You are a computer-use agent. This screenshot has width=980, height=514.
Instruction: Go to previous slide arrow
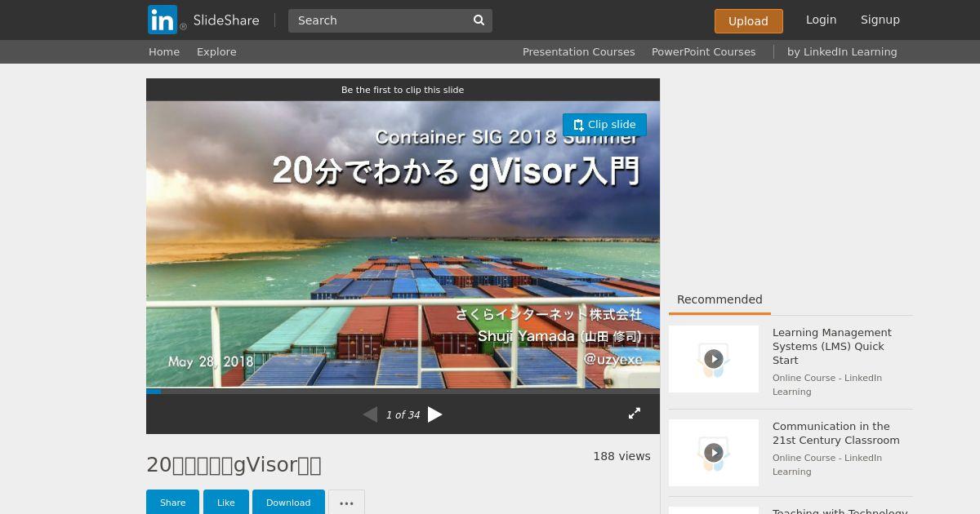[370, 414]
